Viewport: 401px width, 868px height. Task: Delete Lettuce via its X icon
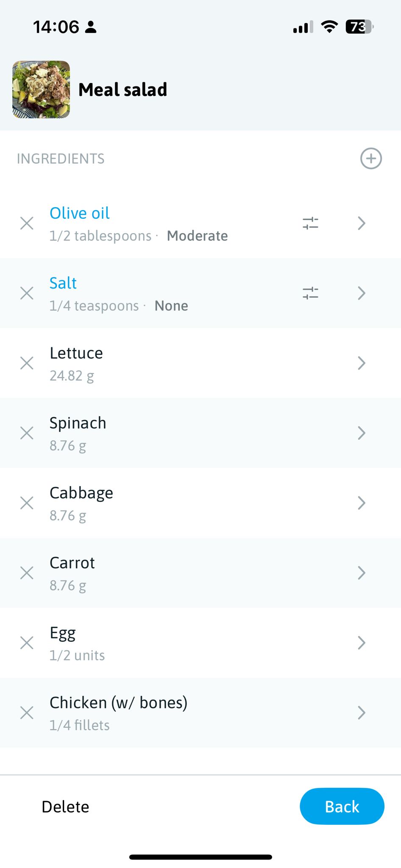[x=27, y=363]
